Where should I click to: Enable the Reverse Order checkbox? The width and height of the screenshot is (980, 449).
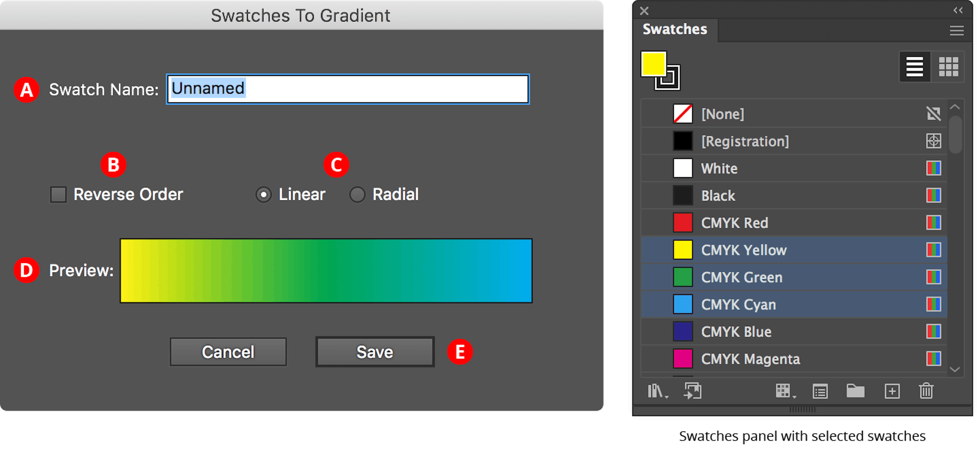tap(59, 195)
